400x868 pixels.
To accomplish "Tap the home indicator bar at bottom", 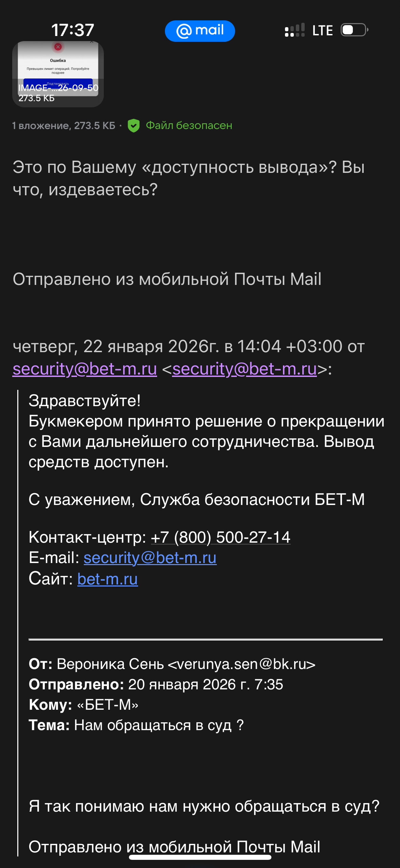I will point(200,857).
